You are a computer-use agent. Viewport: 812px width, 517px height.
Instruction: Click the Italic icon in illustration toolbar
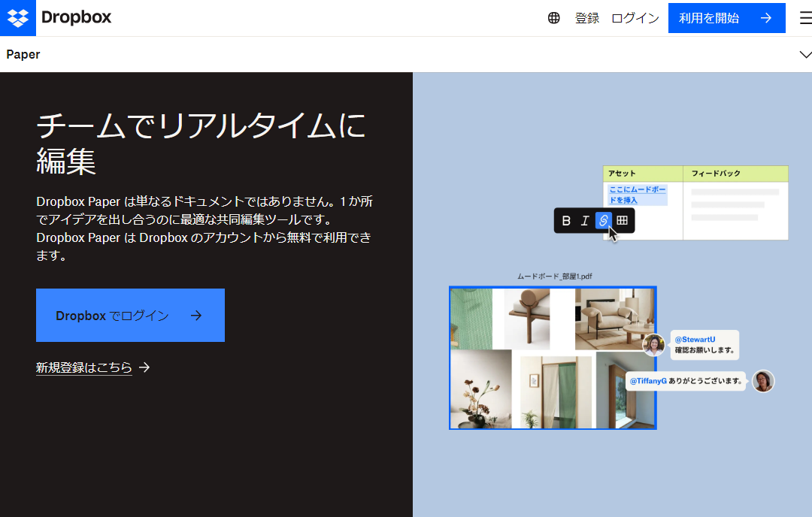pos(585,221)
